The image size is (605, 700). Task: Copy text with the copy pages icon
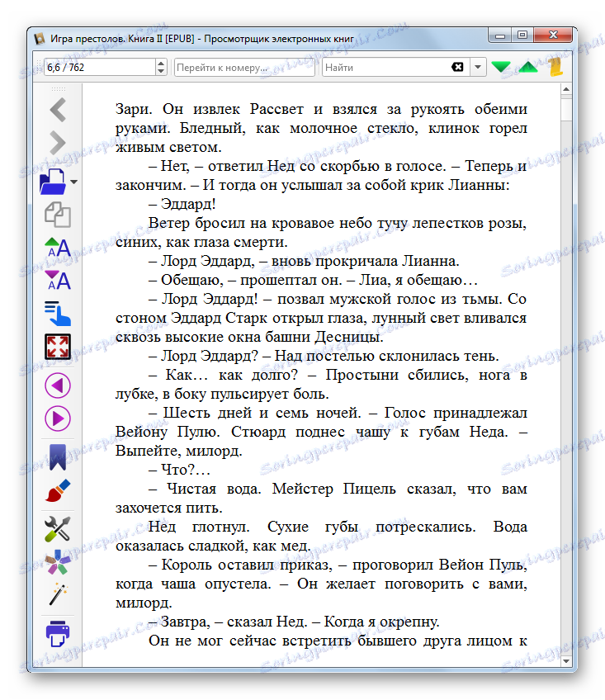click(58, 215)
